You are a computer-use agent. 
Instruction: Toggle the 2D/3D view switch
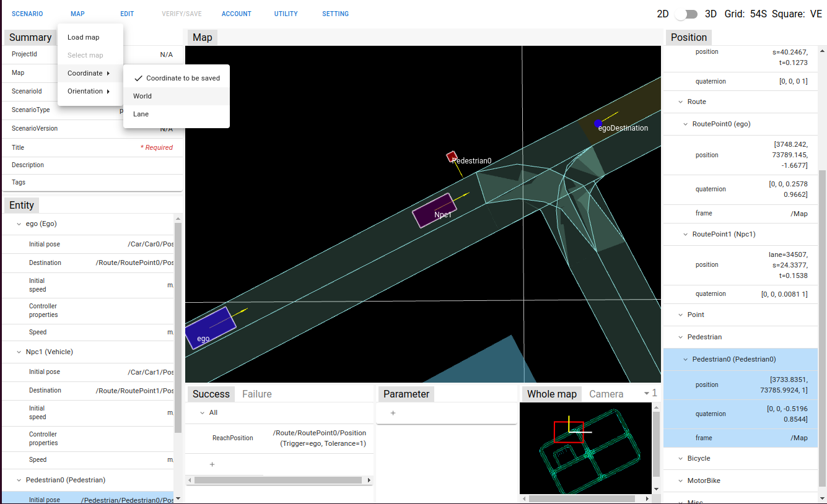pos(686,14)
